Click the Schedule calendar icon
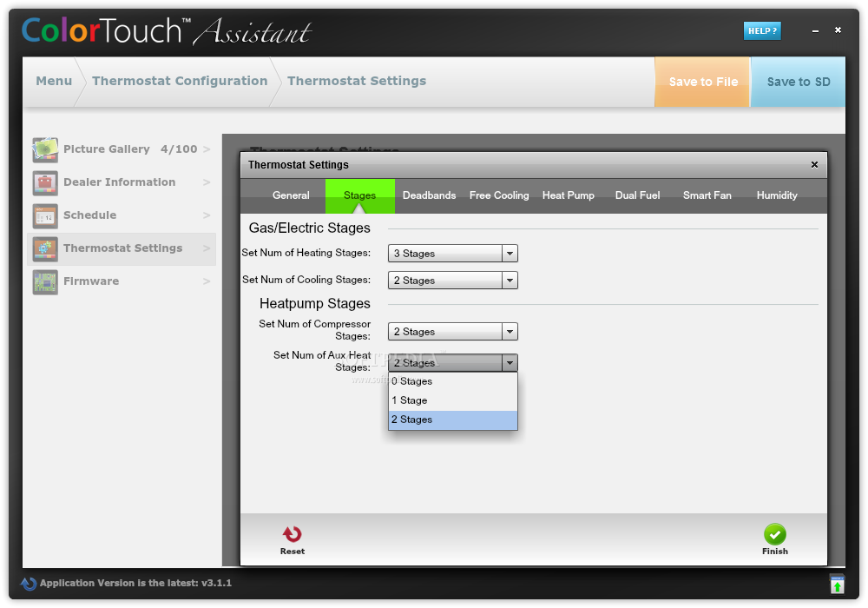868x608 pixels. (x=45, y=216)
